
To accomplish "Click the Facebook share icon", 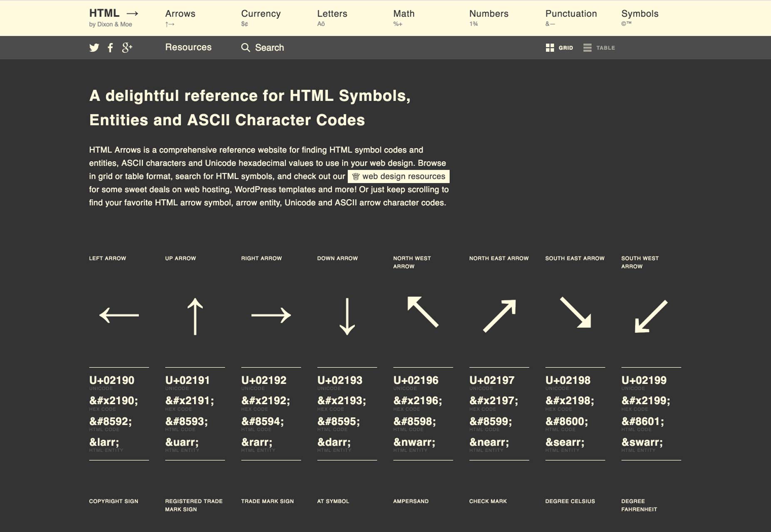I will [110, 47].
